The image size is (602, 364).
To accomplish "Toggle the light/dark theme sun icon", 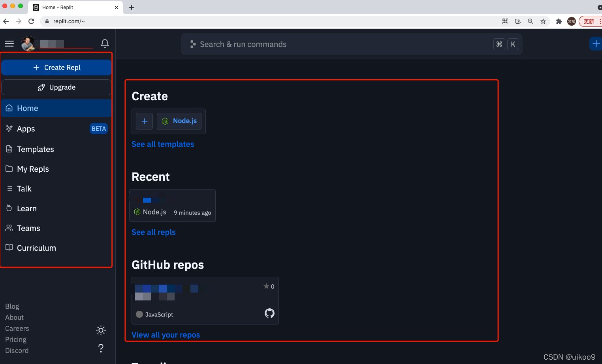I will point(101,330).
